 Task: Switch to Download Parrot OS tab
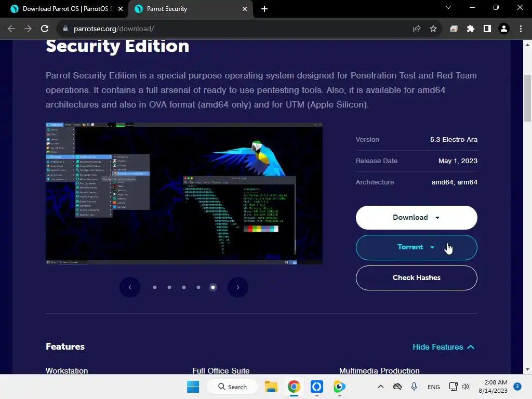point(64,9)
